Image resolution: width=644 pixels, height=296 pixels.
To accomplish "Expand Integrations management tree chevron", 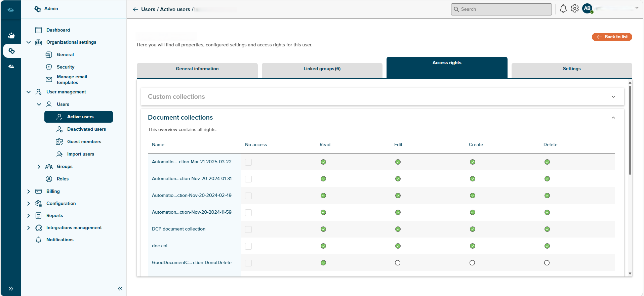I will [29, 227].
